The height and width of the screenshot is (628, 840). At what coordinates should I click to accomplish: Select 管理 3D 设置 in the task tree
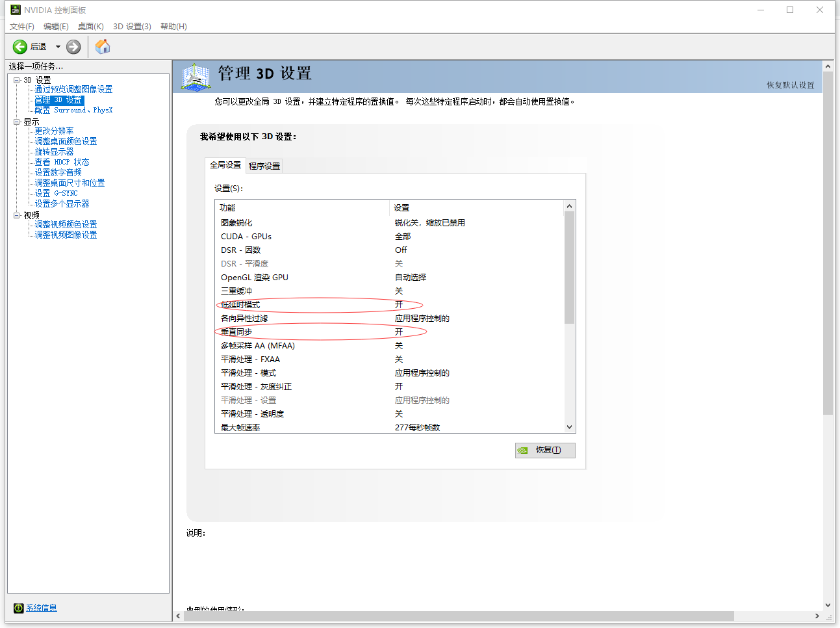pyautogui.click(x=59, y=100)
